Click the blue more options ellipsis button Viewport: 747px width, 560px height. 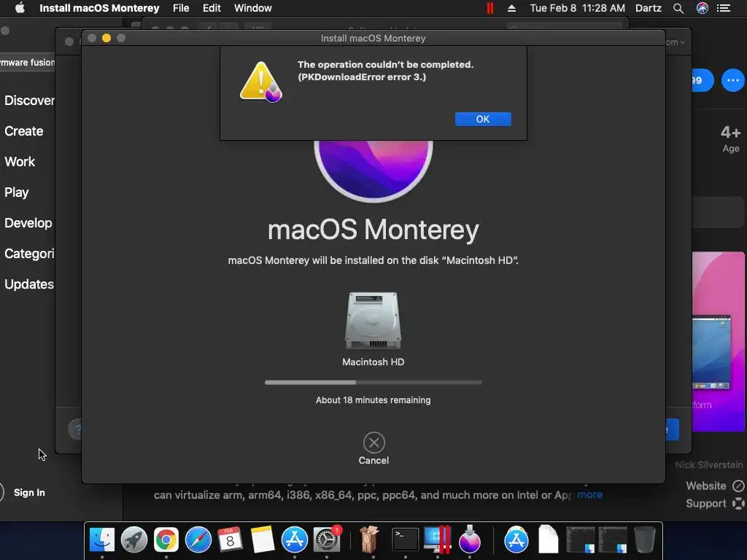732,80
